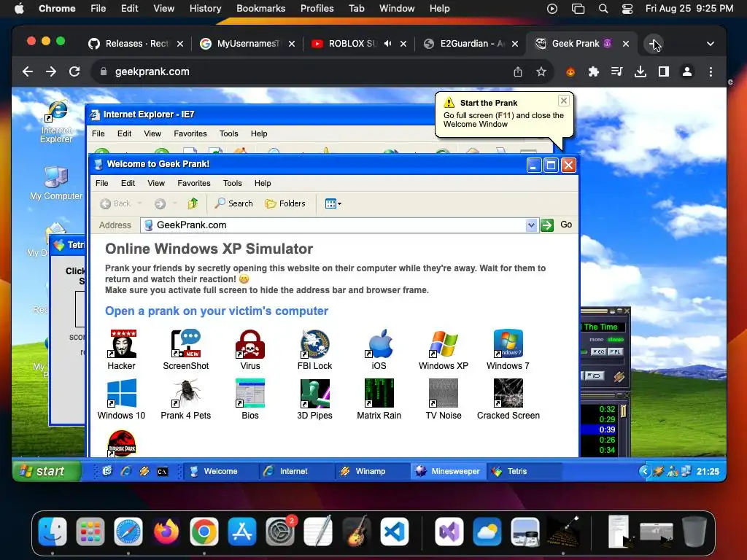This screenshot has width=747, height=560.
Task: Toggle Winamp PL playlist button
Action: pyautogui.click(x=615, y=352)
